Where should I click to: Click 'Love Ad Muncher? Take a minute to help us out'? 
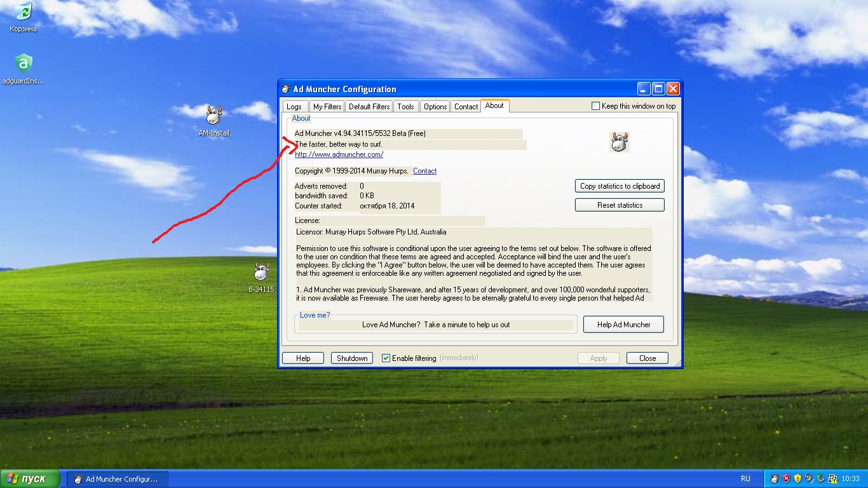point(436,325)
